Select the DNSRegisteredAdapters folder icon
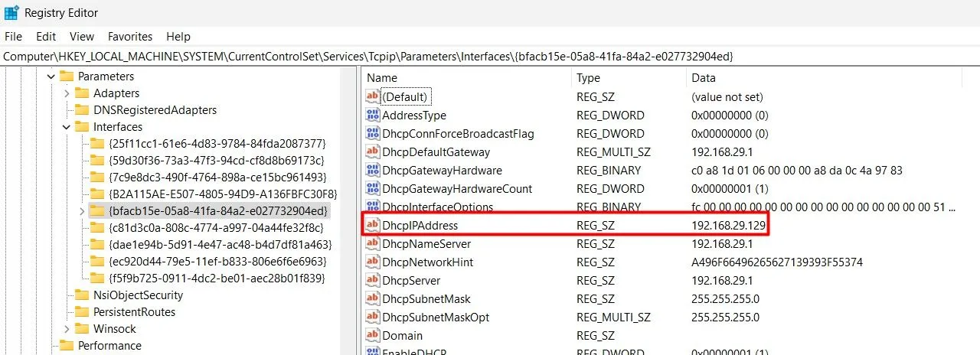The height and width of the screenshot is (355, 980). (82, 110)
